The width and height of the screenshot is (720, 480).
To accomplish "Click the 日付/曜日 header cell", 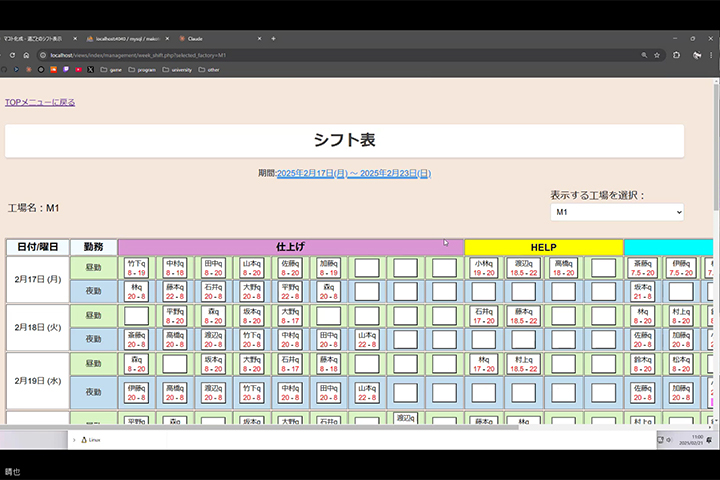I will click(x=38, y=247).
